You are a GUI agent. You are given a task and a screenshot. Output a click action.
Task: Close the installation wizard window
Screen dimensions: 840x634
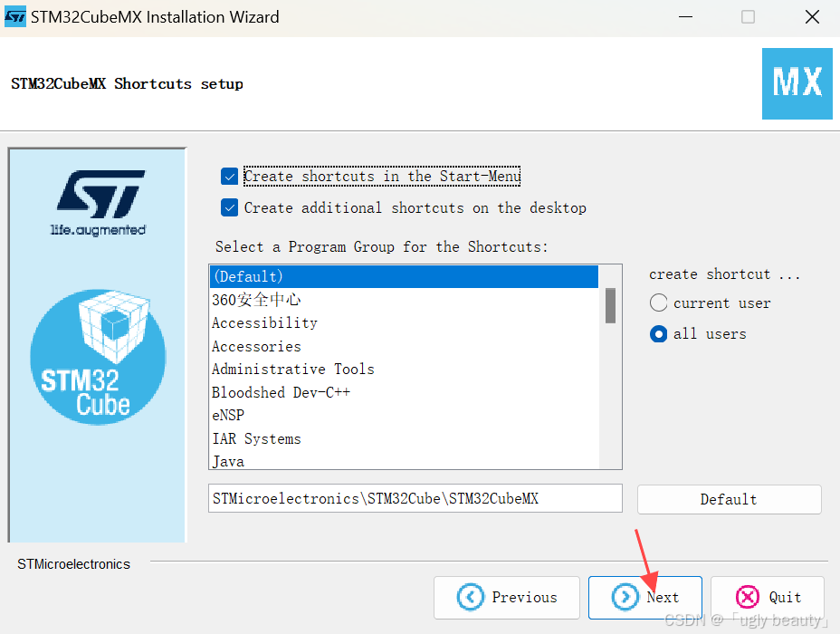(812, 17)
